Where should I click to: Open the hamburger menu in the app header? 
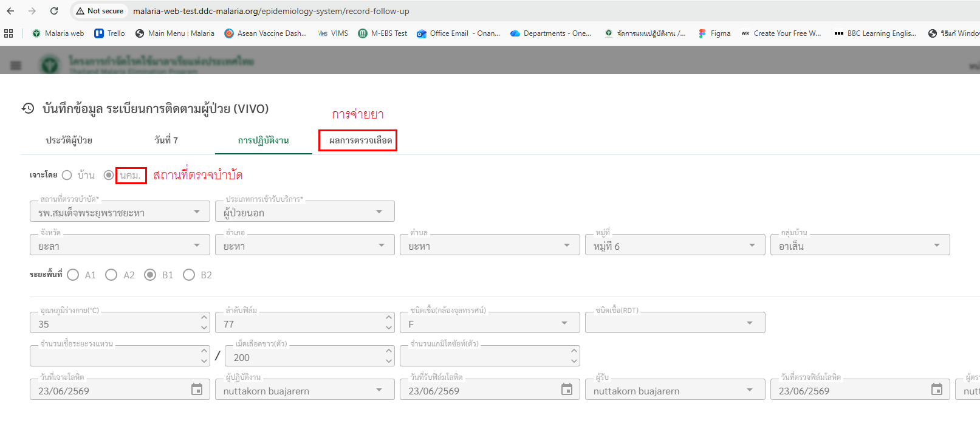(16, 65)
